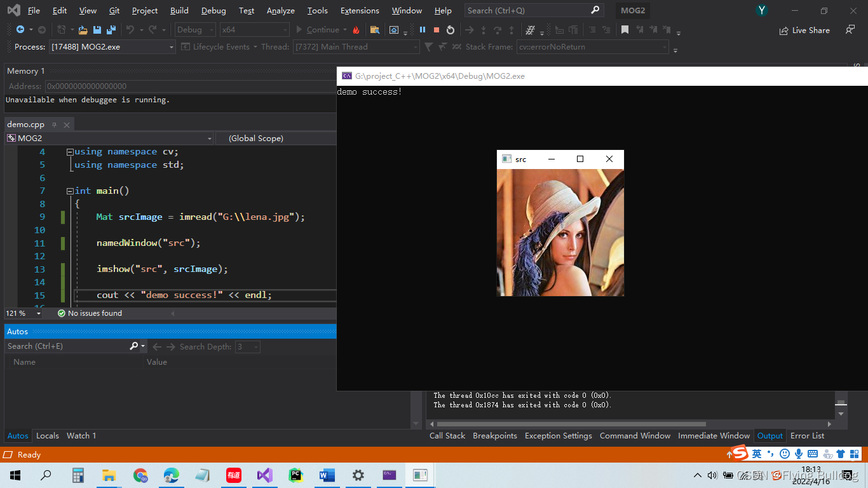
Task: Click the Continue debugging button
Action: [x=317, y=30]
